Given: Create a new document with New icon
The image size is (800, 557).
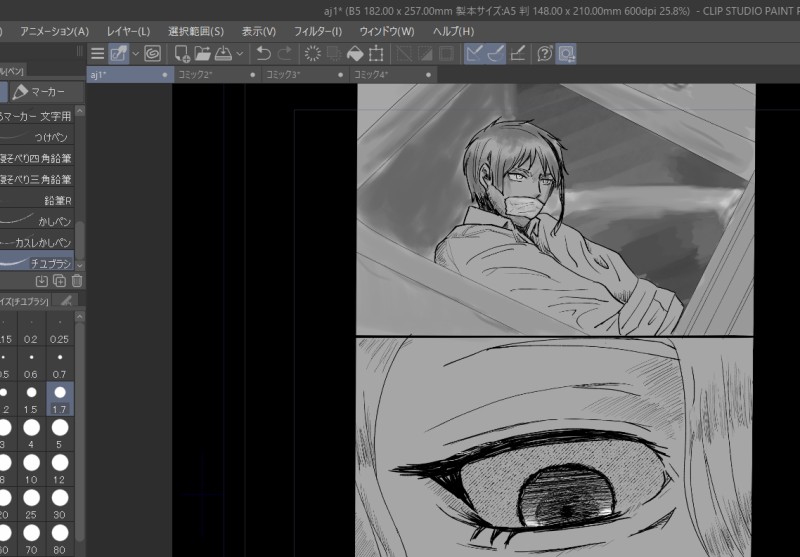Looking at the screenshot, I should tap(182, 54).
